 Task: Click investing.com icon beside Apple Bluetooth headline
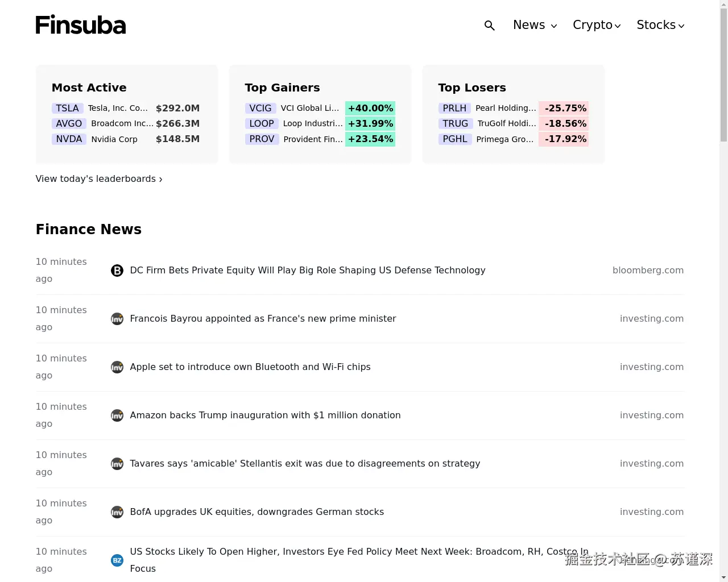(x=117, y=367)
